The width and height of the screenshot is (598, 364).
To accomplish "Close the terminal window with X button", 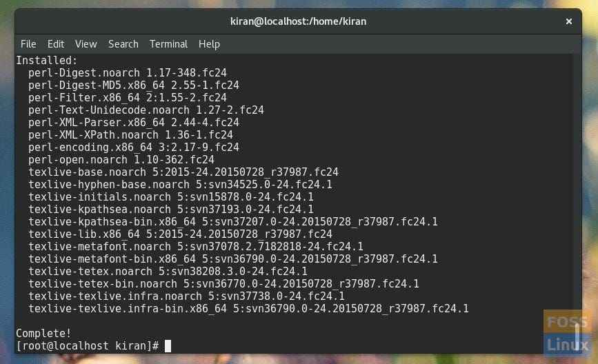I will pyautogui.click(x=568, y=21).
